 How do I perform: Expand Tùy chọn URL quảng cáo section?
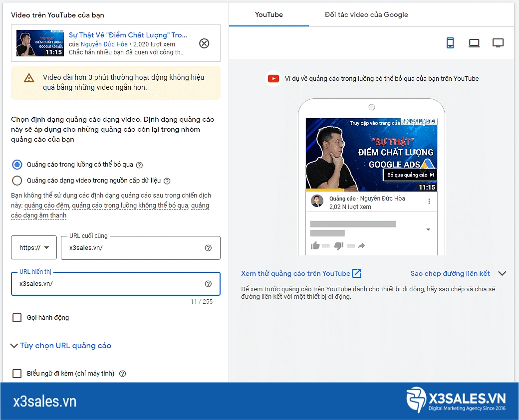coord(61,346)
